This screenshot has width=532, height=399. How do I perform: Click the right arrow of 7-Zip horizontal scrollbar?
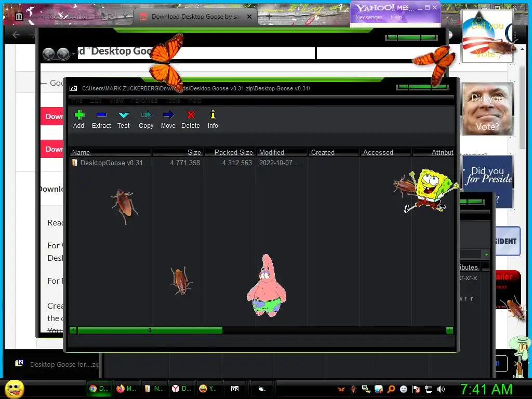pos(449,330)
